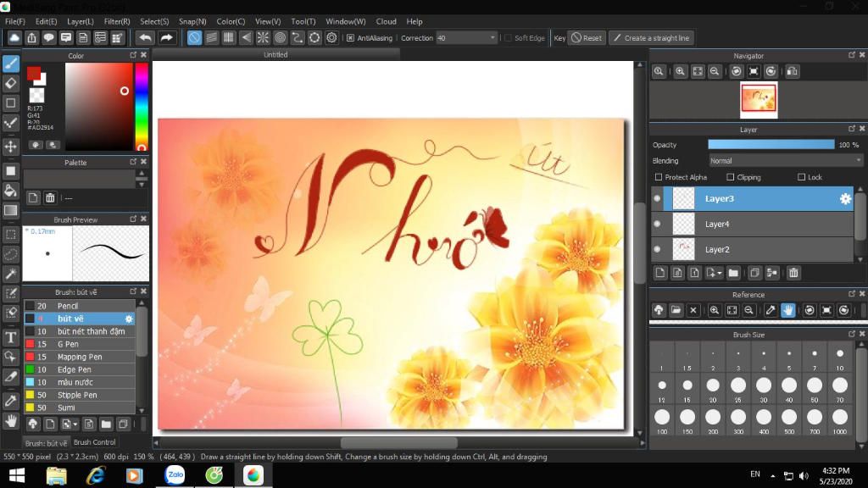
Task: Hide Layer3 using its visibility dot
Action: pyautogui.click(x=657, y=198)
